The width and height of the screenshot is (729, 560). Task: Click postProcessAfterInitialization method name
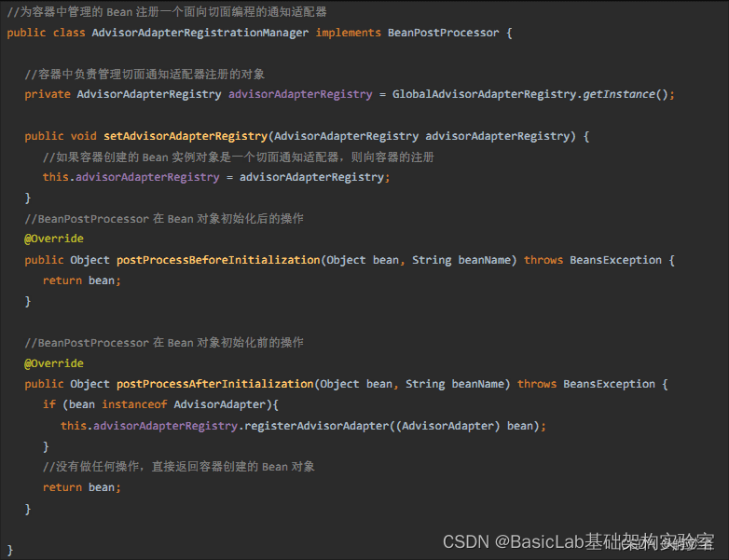click(x=214, y=384)
